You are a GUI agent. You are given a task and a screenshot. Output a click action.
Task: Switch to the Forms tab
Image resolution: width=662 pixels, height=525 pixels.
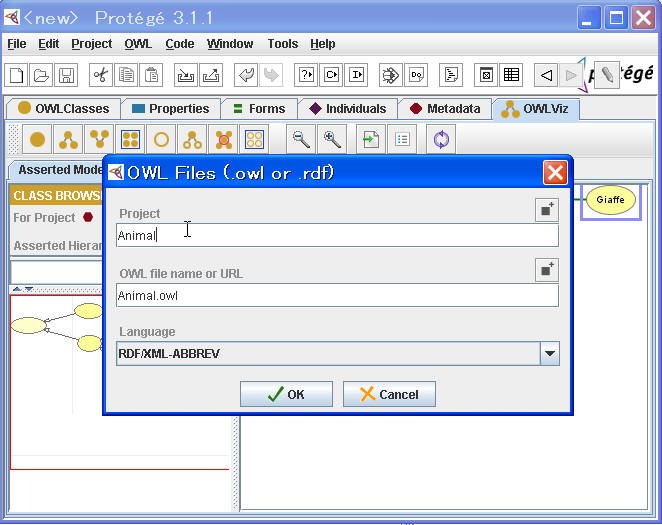(x=259, y=108)
